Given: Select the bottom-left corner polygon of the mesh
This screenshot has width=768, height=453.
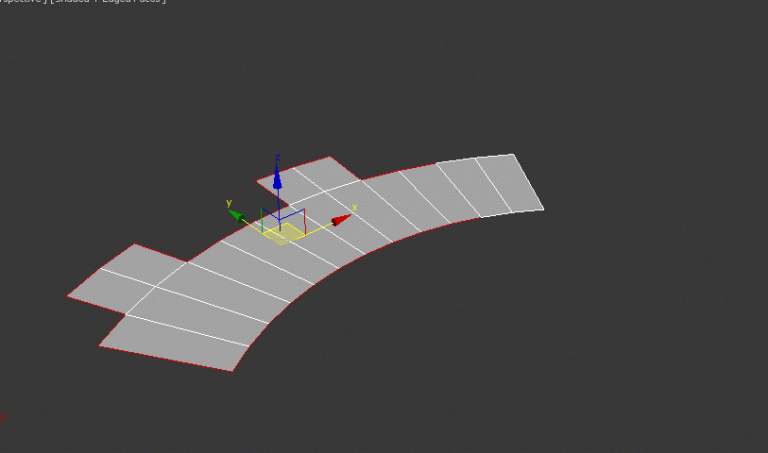Looking at the screenshot, I should 180,340.
